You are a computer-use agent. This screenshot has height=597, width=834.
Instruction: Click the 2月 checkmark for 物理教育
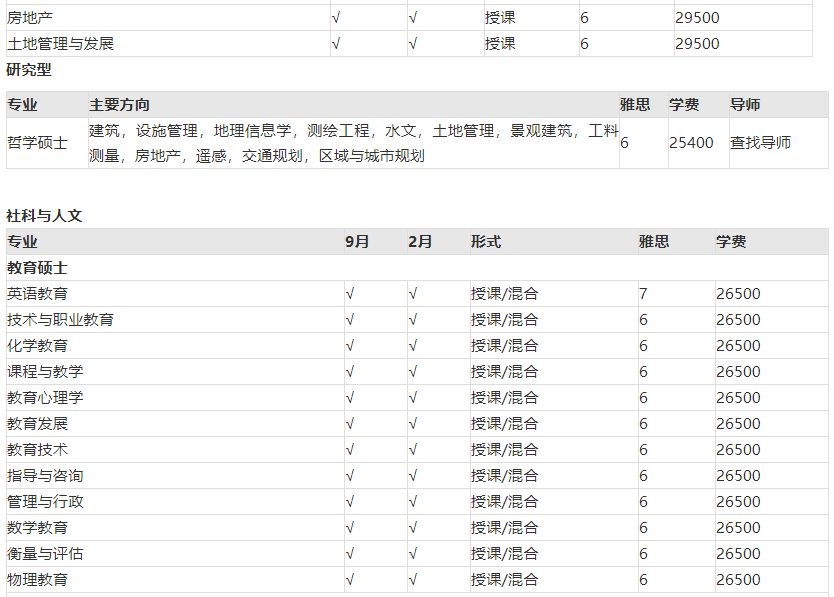click(x=413, y=580)
